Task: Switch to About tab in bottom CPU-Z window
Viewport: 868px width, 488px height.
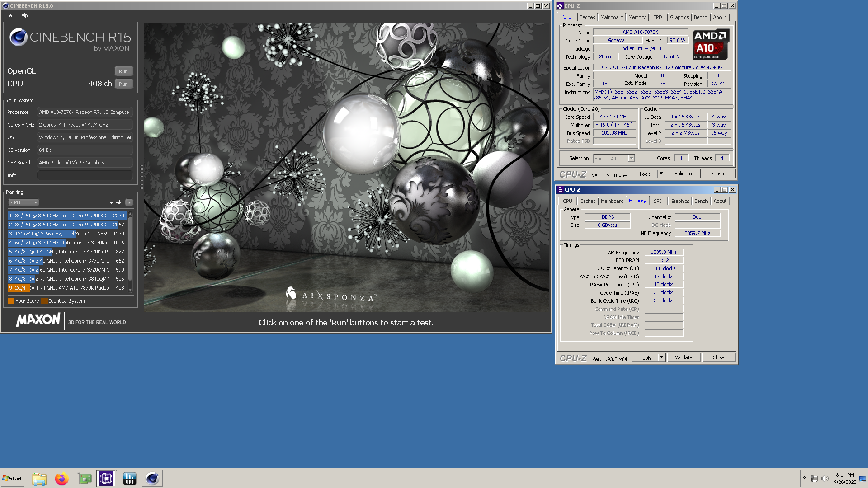Action: coord(720,201)
